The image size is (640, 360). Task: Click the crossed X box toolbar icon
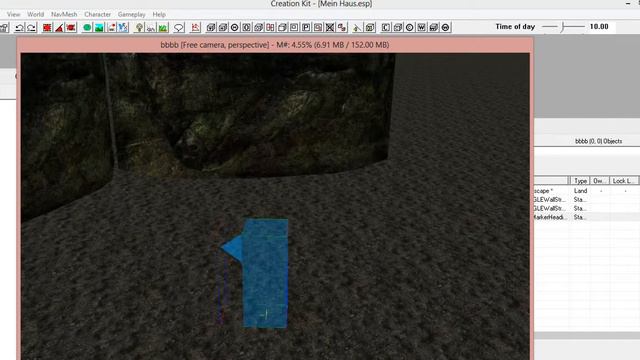[x=330, y=28]
